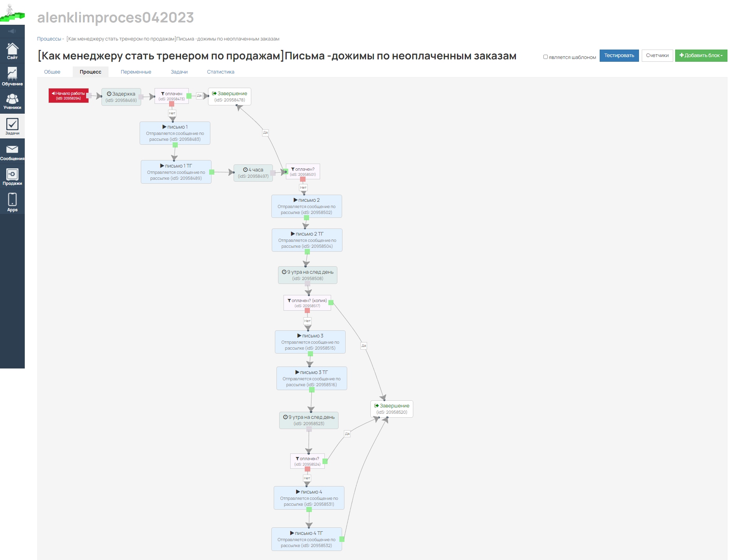Image resolution: width=755 pixels, height=560 pixels.
Task: Select the red 'Начало работы' block
Action: click(68, 96)
